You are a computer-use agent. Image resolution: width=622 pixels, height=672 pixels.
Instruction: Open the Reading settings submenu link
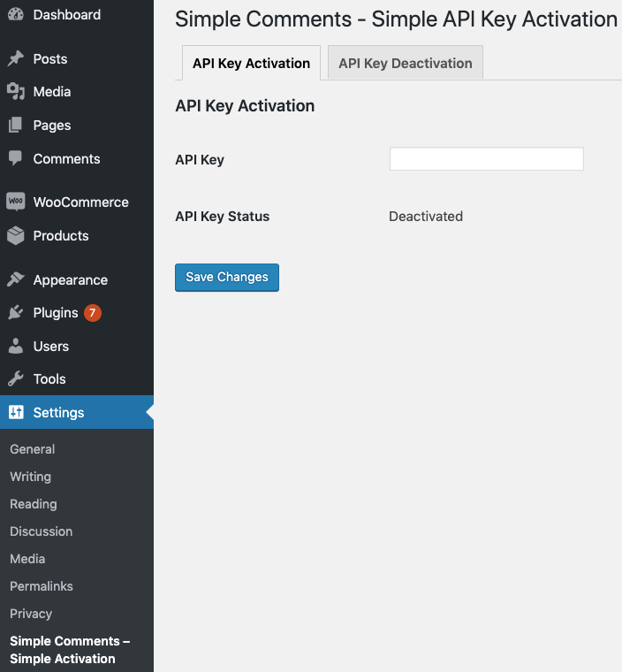coord(34,504)
